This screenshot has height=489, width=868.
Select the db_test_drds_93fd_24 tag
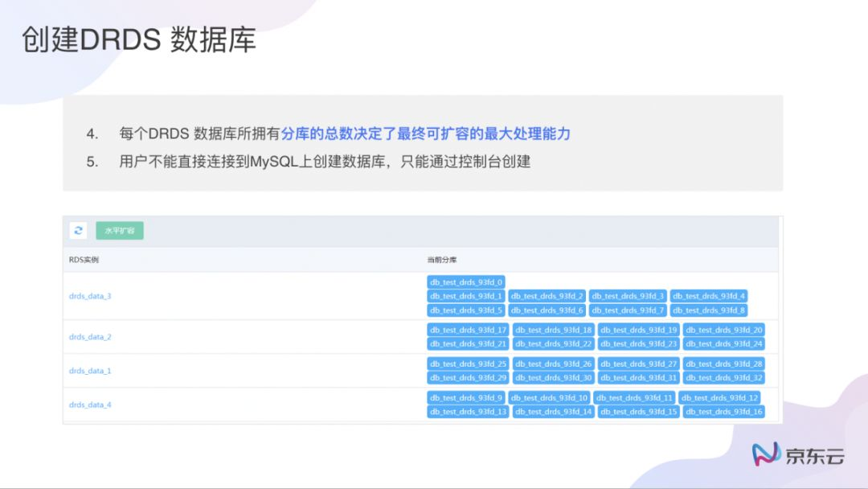[x=723, y=344]
